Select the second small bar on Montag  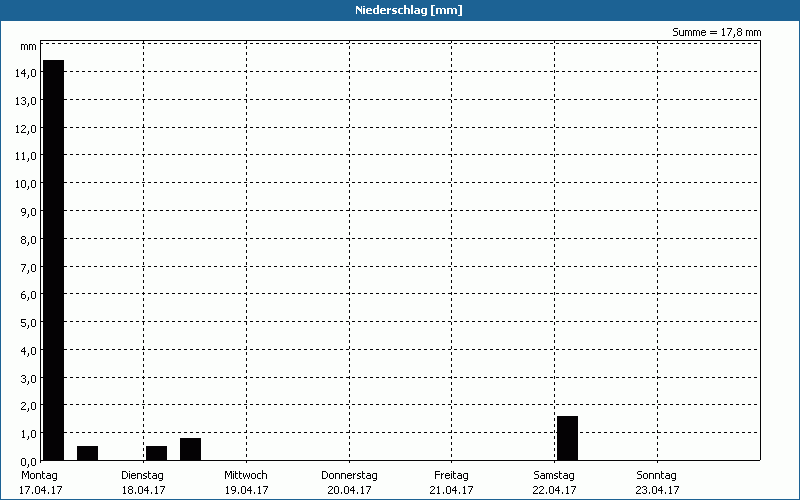point(87,453)
